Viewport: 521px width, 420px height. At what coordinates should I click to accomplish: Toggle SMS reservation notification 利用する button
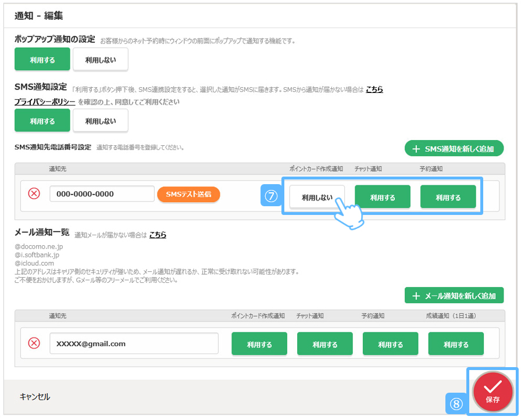point(448,197)
